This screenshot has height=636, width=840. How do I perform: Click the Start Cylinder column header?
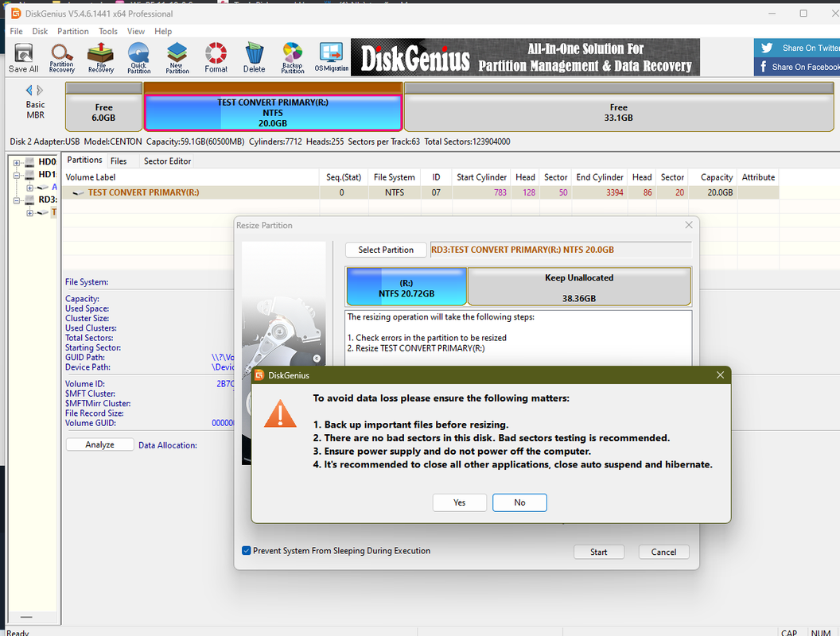point(481,177)
